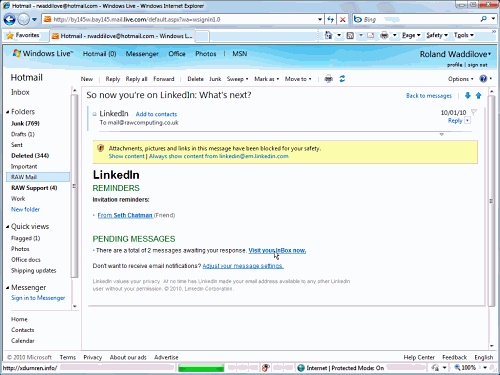
Task: Print the message using Hotmail printer icon
Action: click(329, 79)
